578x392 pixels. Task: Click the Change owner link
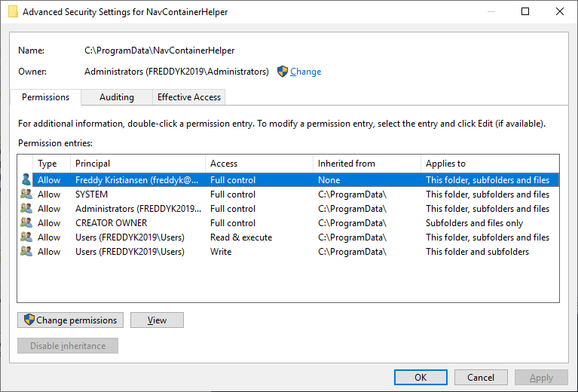pyautogui.click(x=305, y=72)
